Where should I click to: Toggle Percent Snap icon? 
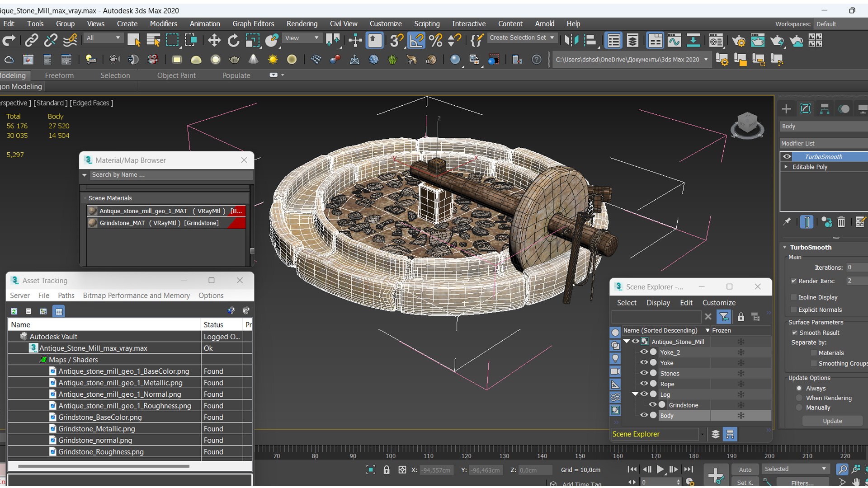(x=436, y=41)
